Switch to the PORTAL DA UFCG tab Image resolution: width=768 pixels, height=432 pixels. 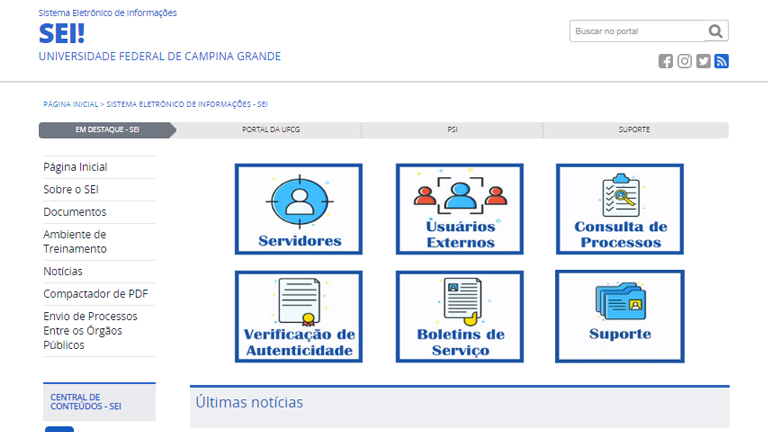pos(271,130)
